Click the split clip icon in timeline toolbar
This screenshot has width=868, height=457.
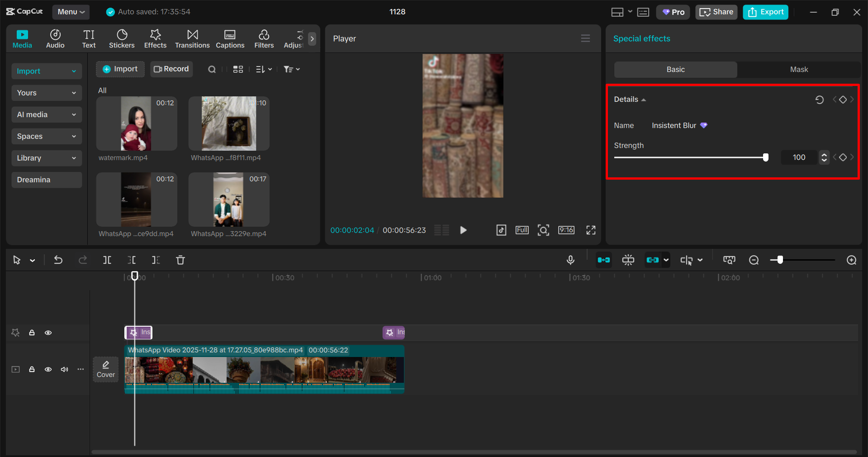(x=107, y=260)
